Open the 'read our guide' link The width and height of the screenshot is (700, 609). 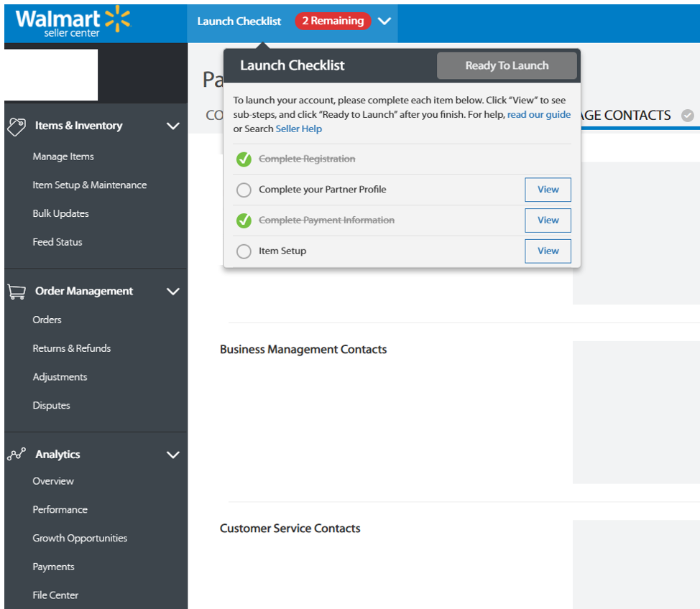click(x=539, y=115)
